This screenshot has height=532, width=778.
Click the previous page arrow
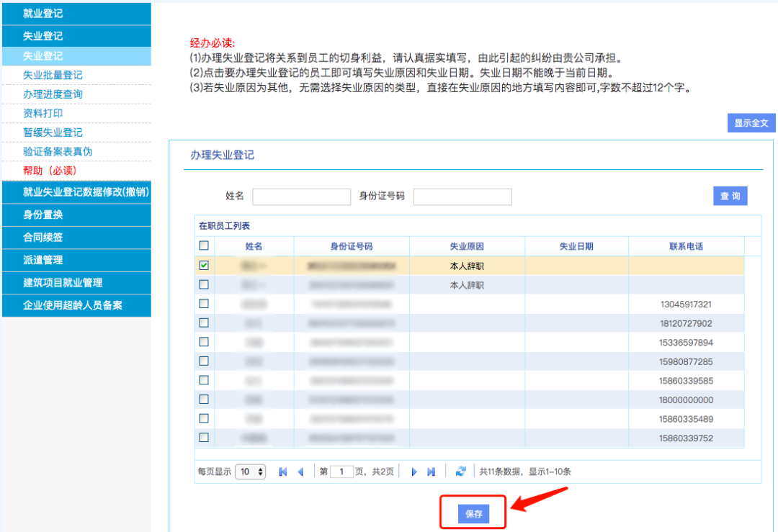[x=300, y=472]
